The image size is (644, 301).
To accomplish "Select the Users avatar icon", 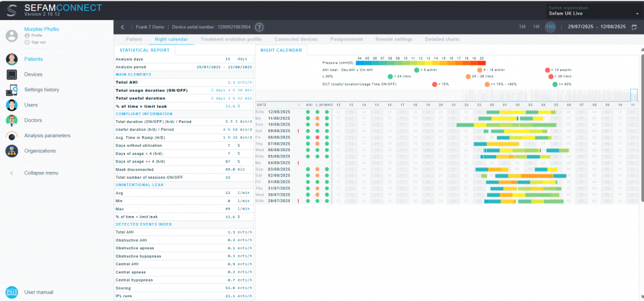I will coord(11,105).
